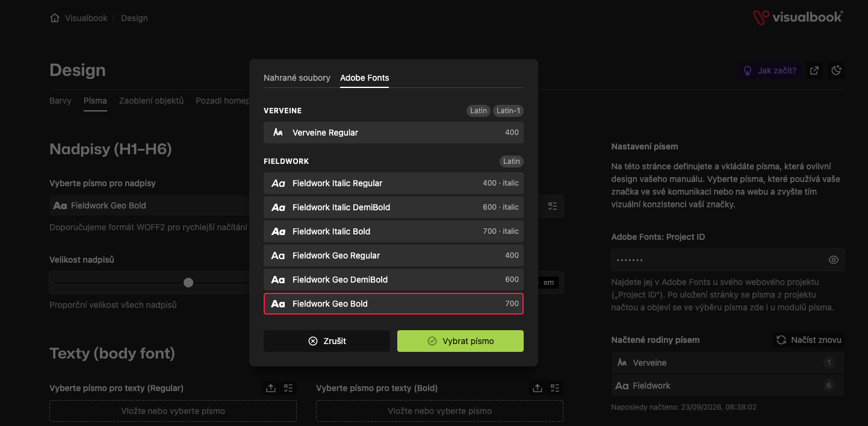Switch to Nahrané soubory tab

coord(297,78)
